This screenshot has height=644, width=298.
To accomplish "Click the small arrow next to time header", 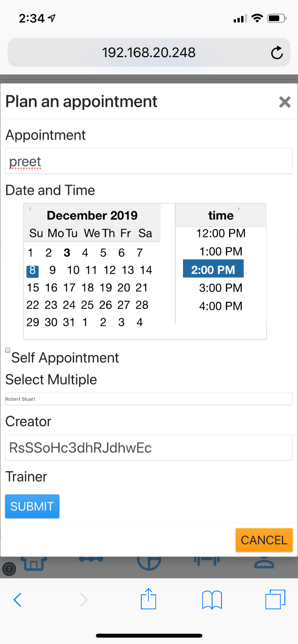I will [238, 209].
